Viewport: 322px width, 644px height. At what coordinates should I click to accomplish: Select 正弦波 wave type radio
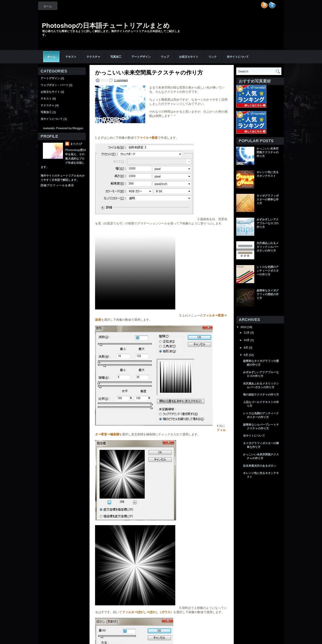pyautogui.click(x=160, y=342)
